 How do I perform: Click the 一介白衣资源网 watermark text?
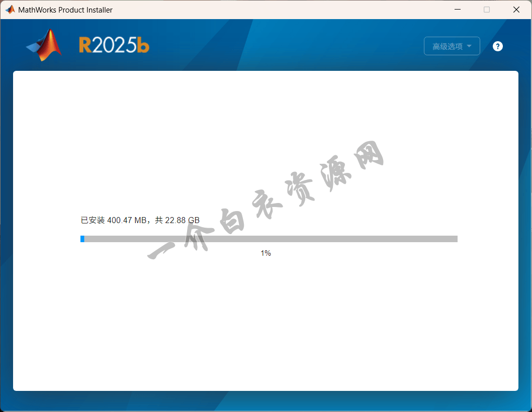[x=267, y=201]
